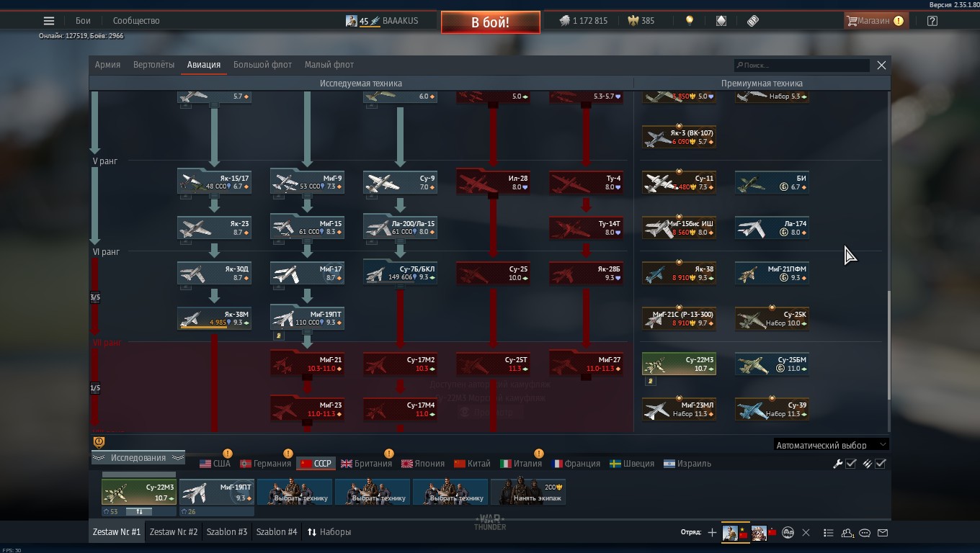Screen dimensions: 980x553
Task: Switch to preset Szablon #3
Action: (227, 532)
